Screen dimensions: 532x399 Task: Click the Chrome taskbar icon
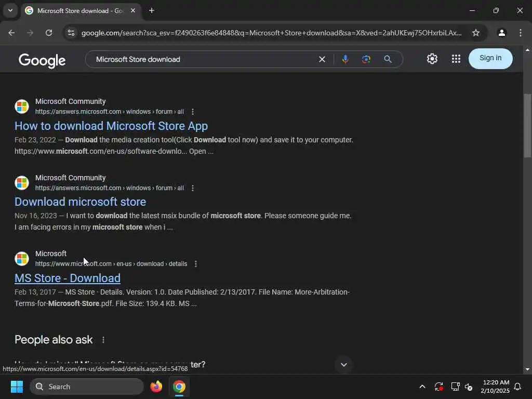[x=179, y=387]
